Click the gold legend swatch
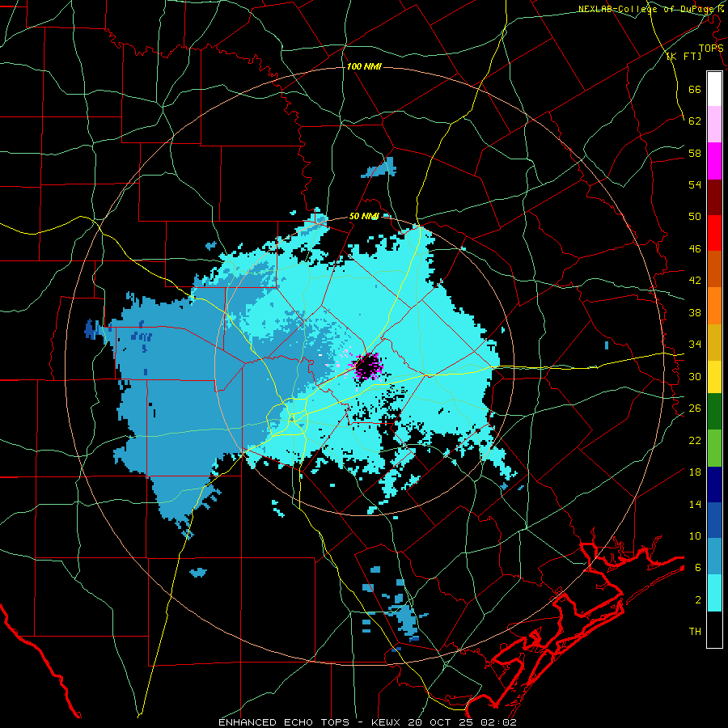Viewport: 728px width, 728px height. click(714, 342)
